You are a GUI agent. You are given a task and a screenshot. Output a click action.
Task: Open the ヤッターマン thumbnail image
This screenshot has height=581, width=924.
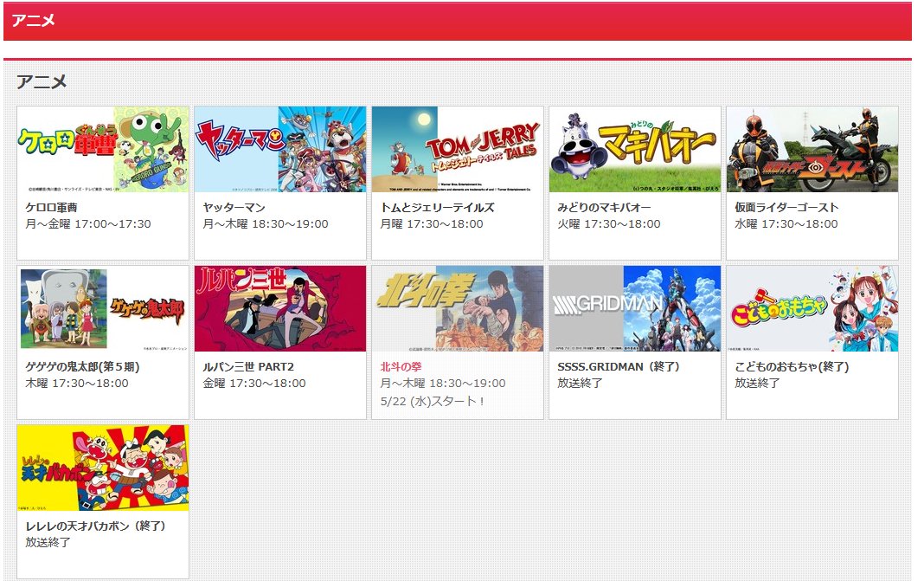pyautogui.click(x=280, y=149)
